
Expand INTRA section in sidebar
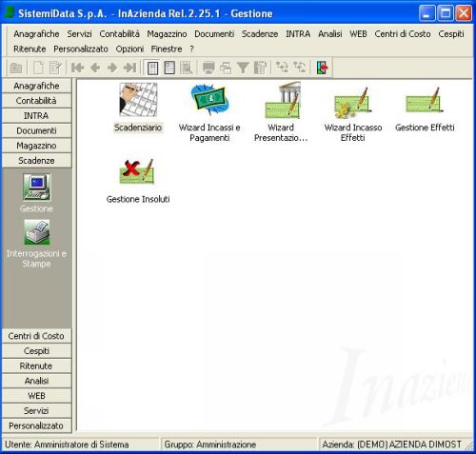36,115
